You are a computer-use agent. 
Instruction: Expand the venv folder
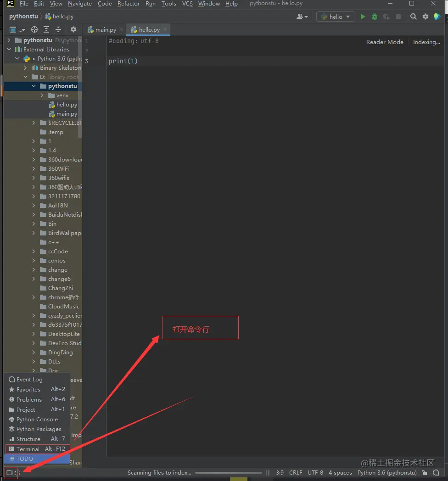42,95
